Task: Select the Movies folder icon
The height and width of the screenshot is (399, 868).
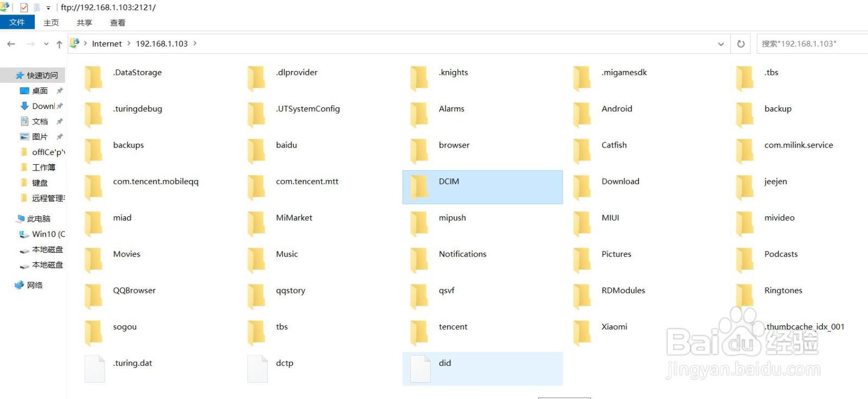Action: coord(93,260)
